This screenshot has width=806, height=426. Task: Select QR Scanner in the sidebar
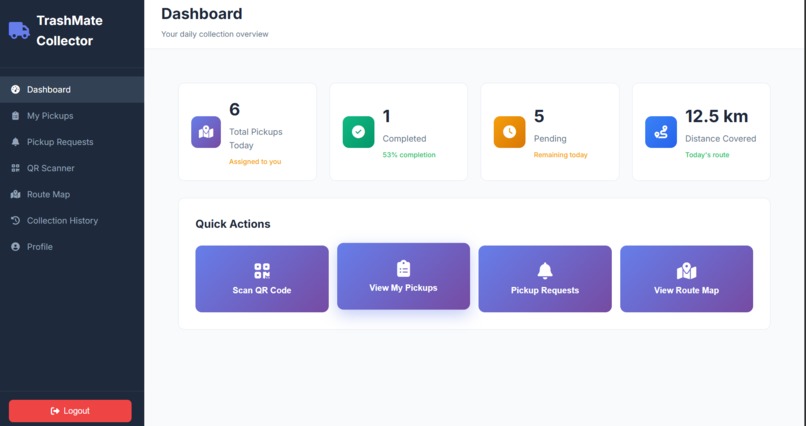point(72,168)
